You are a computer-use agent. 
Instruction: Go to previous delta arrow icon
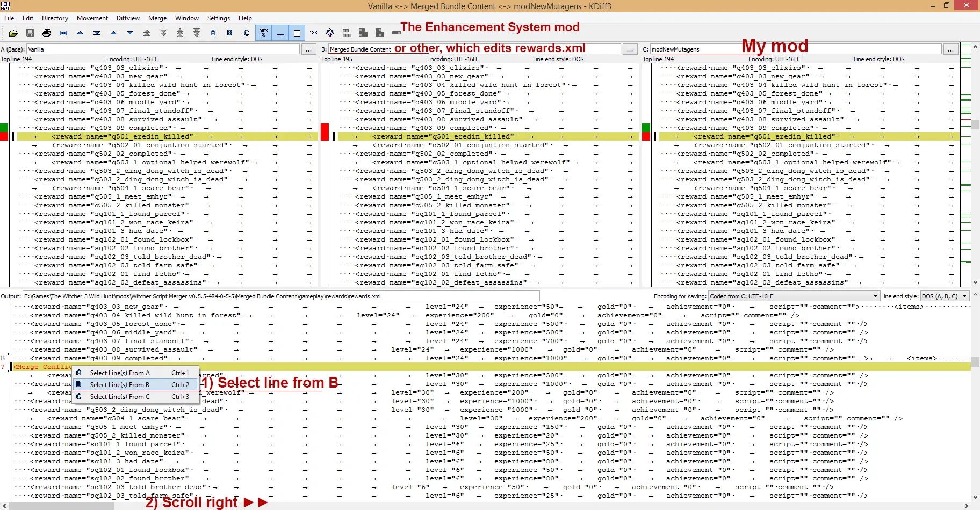coord(113,33)
